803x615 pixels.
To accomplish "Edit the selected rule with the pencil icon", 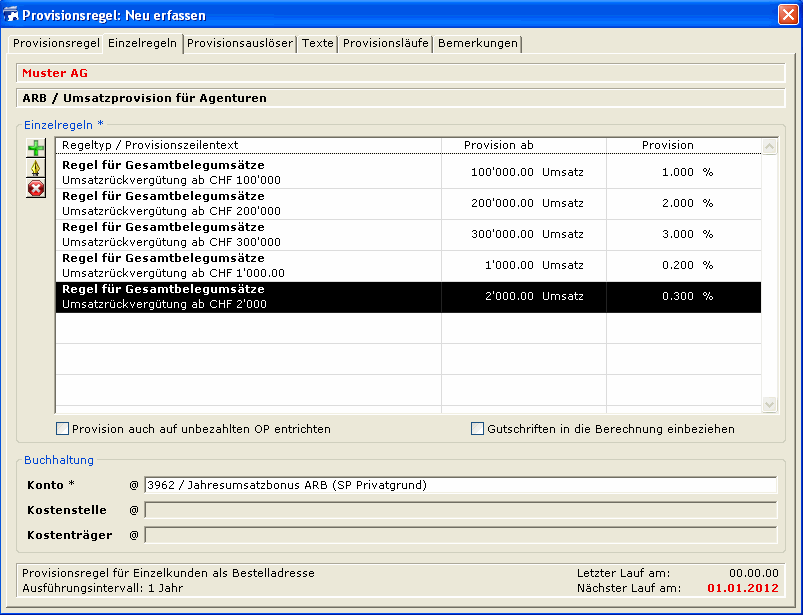I will pyautogui.click(x=36, y=168).
